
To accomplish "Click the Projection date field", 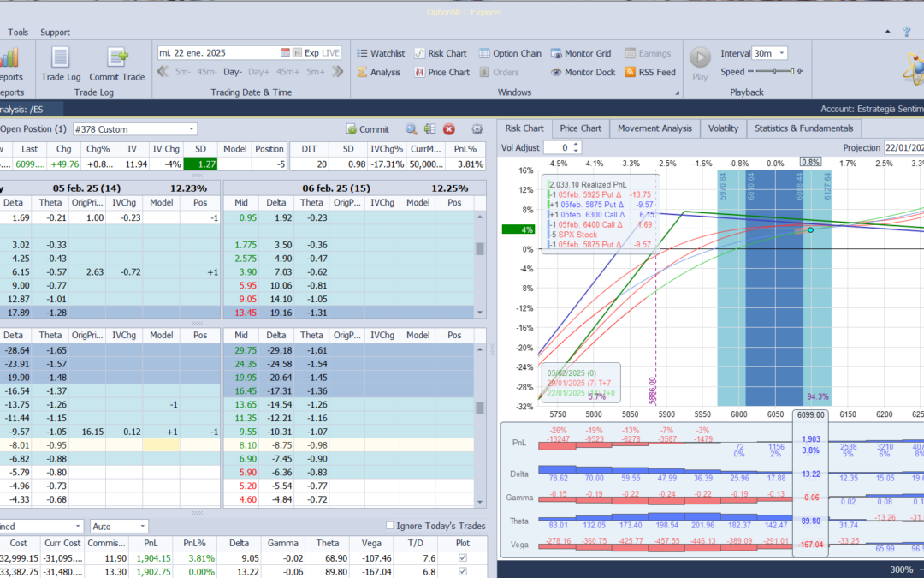I will coord(903,147).
